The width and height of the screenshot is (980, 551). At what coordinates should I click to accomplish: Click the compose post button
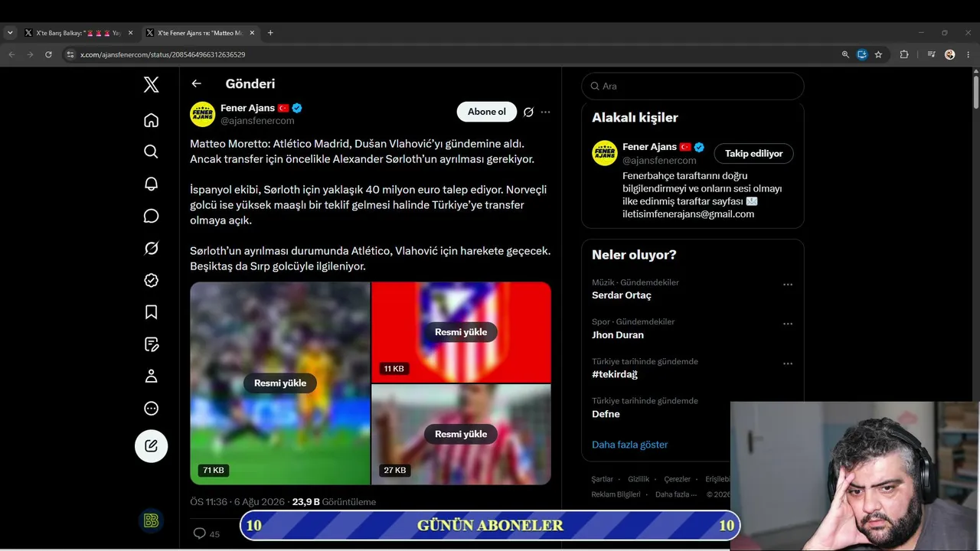(x=152, y=445)
